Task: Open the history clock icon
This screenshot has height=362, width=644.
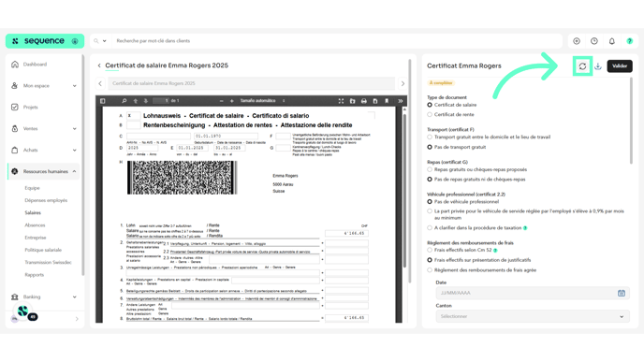Action: point(594,41)
